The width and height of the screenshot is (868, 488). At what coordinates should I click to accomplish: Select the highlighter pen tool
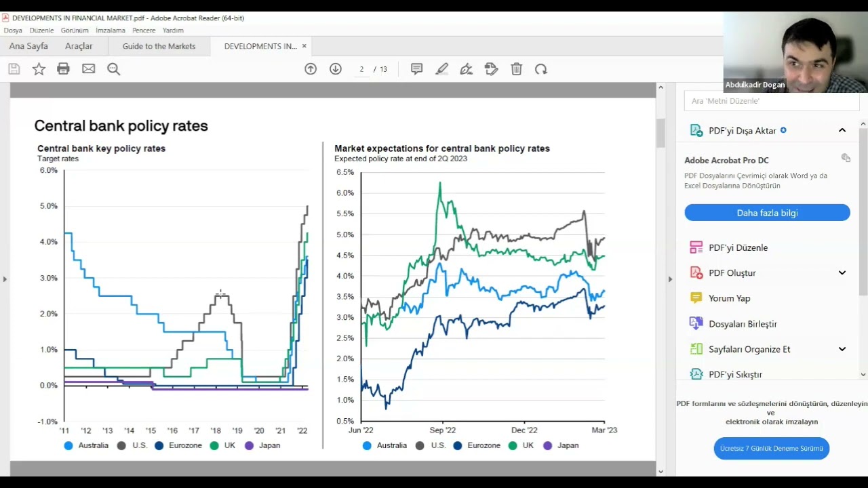click(442, 69)
